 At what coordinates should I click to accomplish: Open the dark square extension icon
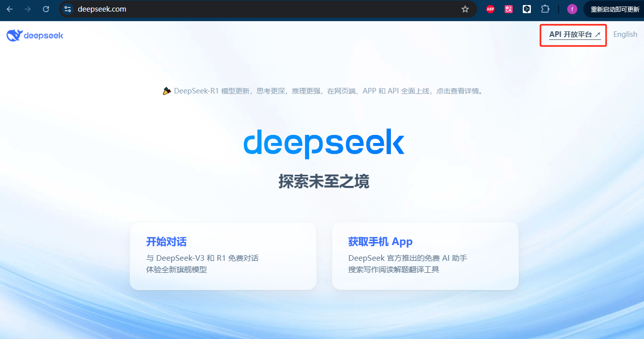(x=527, y=9)
